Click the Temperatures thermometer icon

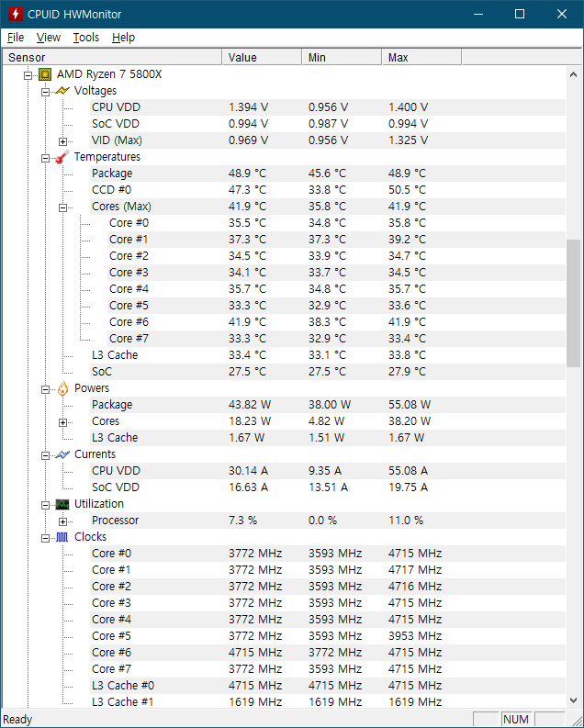pyautogui.click(x=62, y=157)
